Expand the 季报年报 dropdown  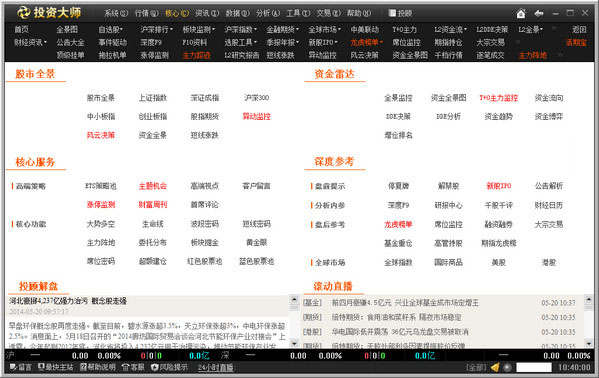click(x=283, y=42)
